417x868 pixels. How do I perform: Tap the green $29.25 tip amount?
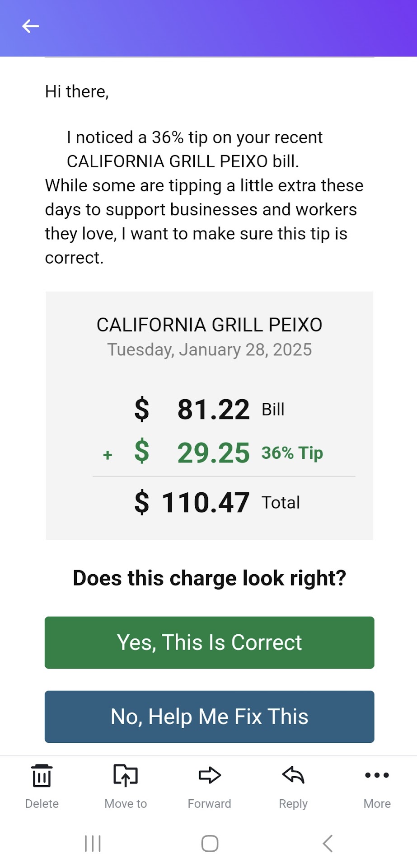[213, 453]
